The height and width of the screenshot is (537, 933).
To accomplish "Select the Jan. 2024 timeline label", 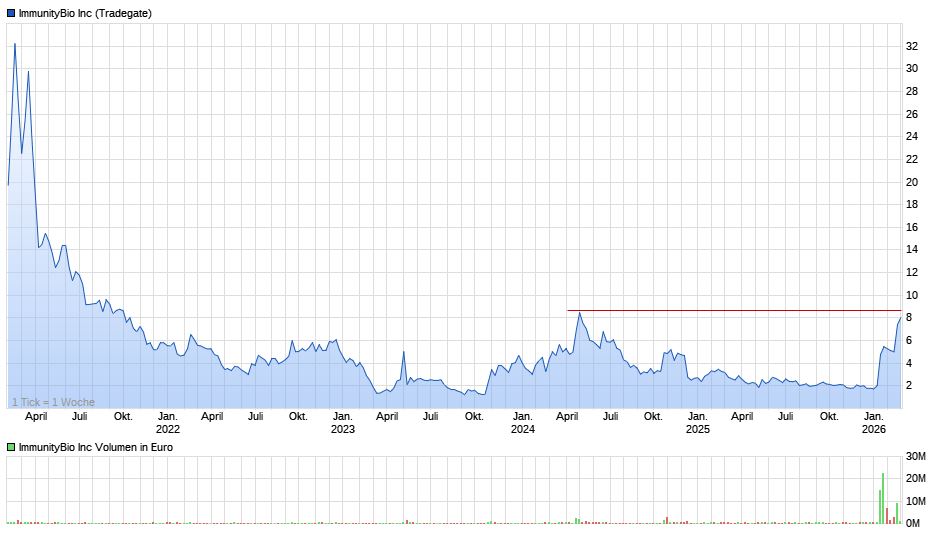I will pyautogui.click(x=522, y=422).
